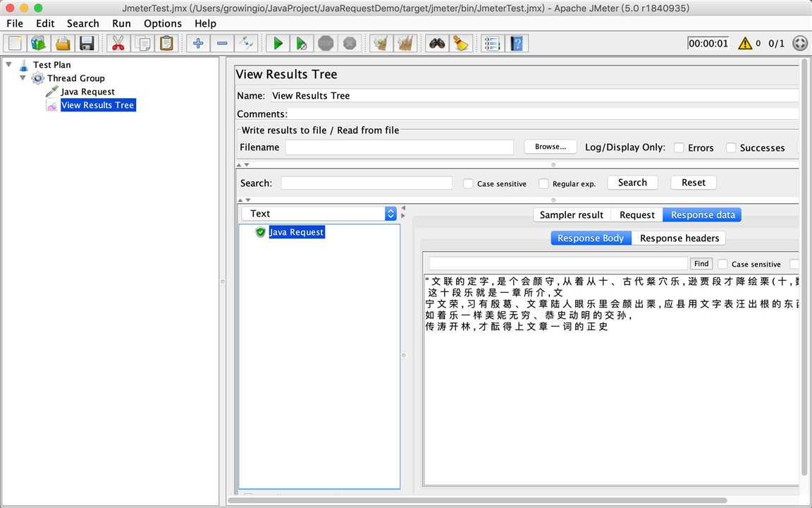Click the Search text field
The width and height of the screenshot is (812, 508).
(367, 183)
